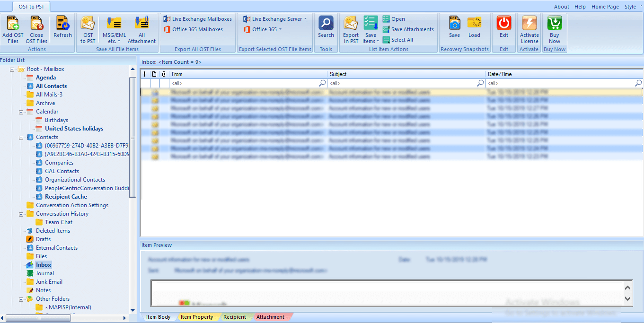Click the Activate License icon
The image size is (644, 323).
click(x=529, y=23)
